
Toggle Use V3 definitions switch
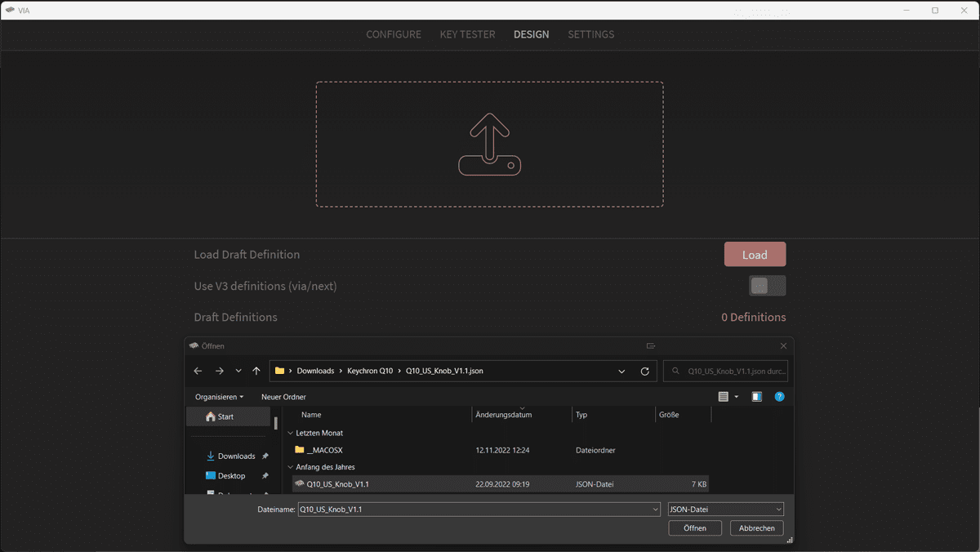coord(768,286)
